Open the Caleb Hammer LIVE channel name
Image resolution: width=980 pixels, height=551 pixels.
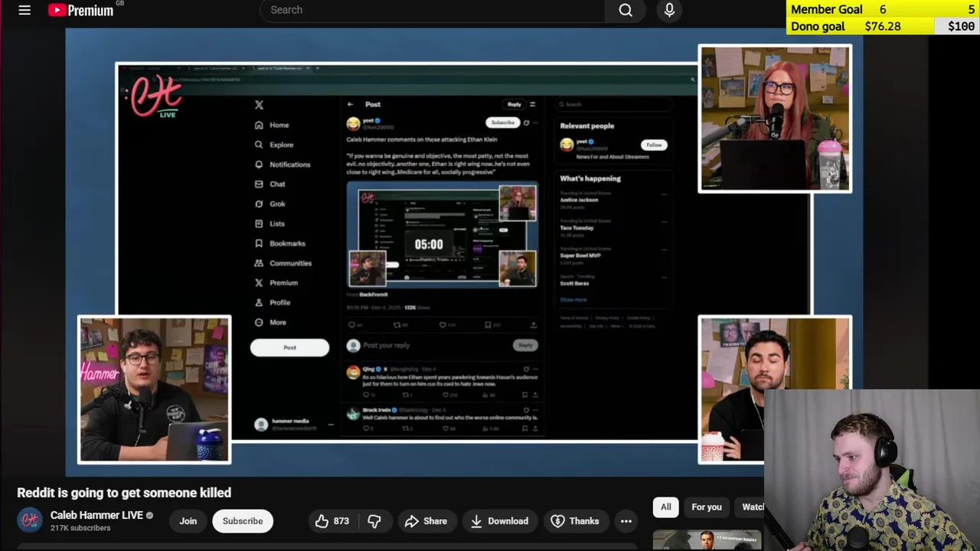click(96, 515)
